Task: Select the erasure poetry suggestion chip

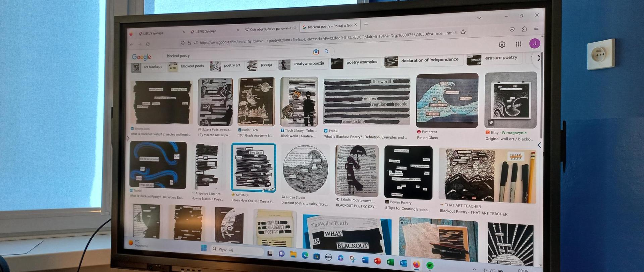Action: (500, 58)
